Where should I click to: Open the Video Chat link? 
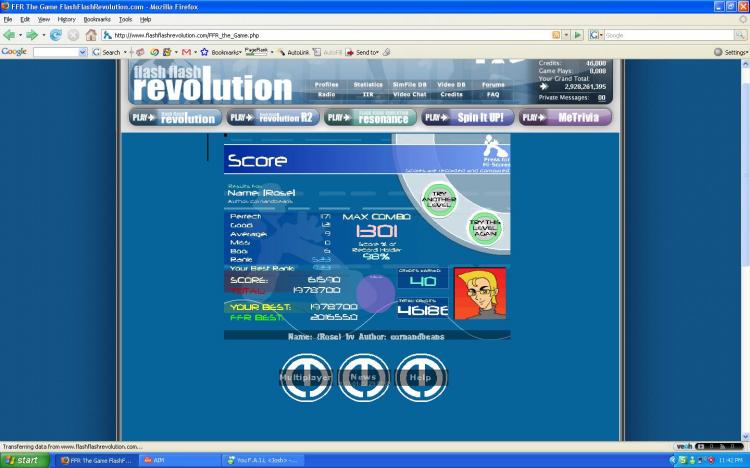pyautogui.click(x=409, y=94)
